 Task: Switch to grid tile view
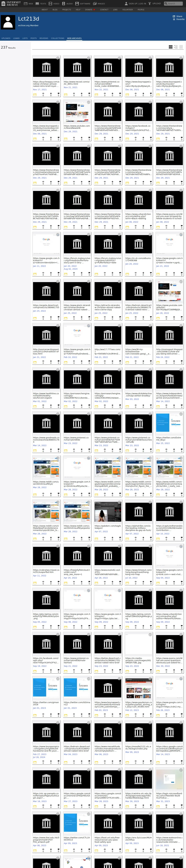pos(171,47)
